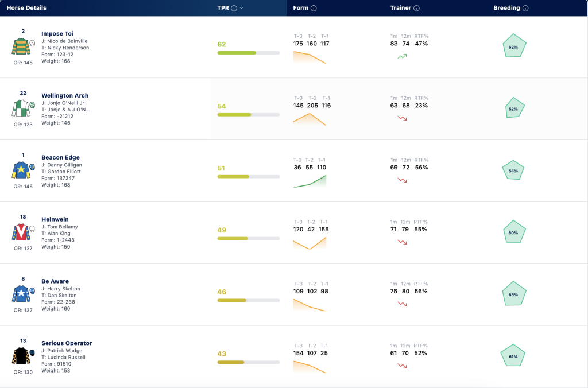Click Impose Toi's TPR 62 progress bar
The width and height of the screenshot is (588, 388).
click(248, 53)
